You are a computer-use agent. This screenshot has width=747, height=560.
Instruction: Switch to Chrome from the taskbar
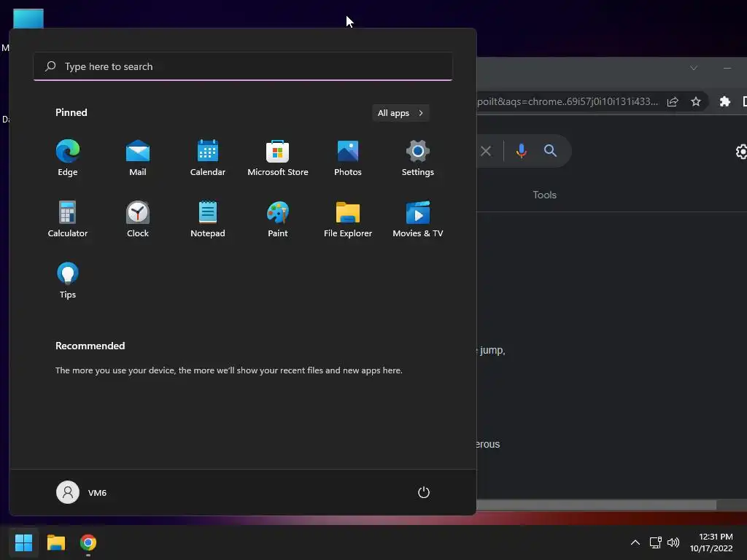click(x=88, y=542)
